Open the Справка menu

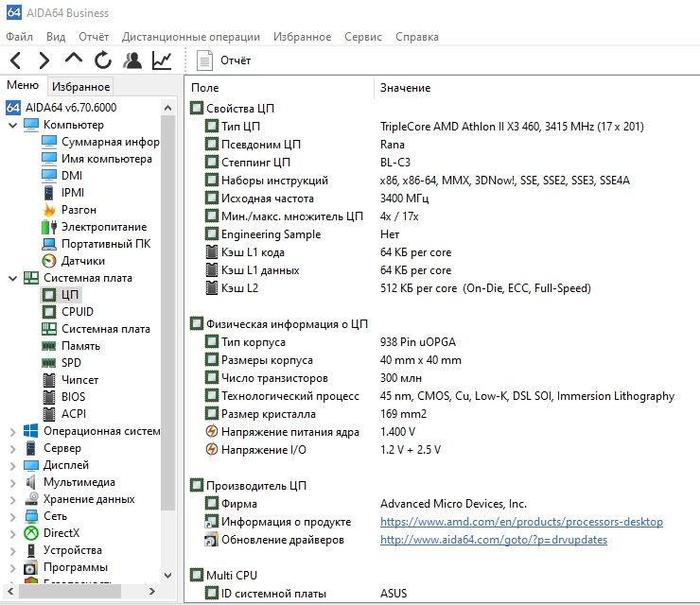click(x=417, y=37)
